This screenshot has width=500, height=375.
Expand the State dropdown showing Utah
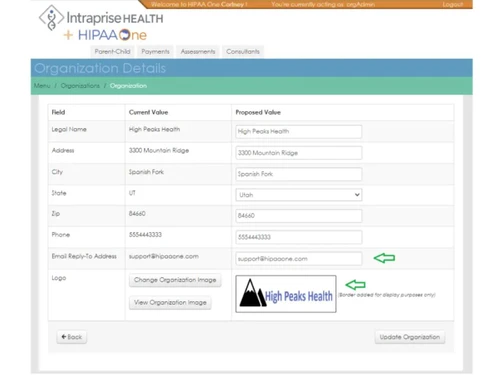(298, 195)
